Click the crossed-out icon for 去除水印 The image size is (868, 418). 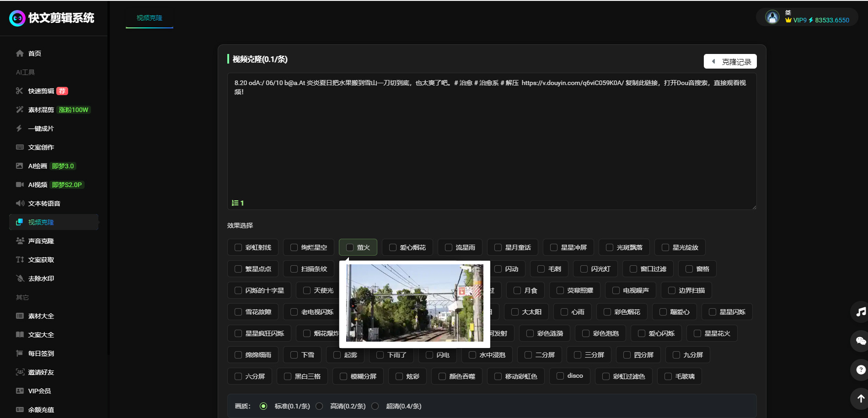pos(20,279)
